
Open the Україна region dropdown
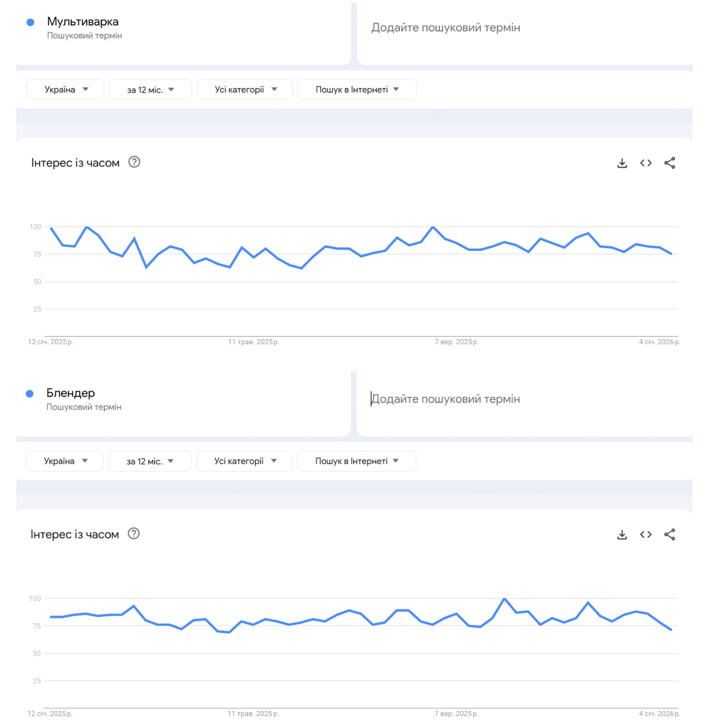pos(65,89)
